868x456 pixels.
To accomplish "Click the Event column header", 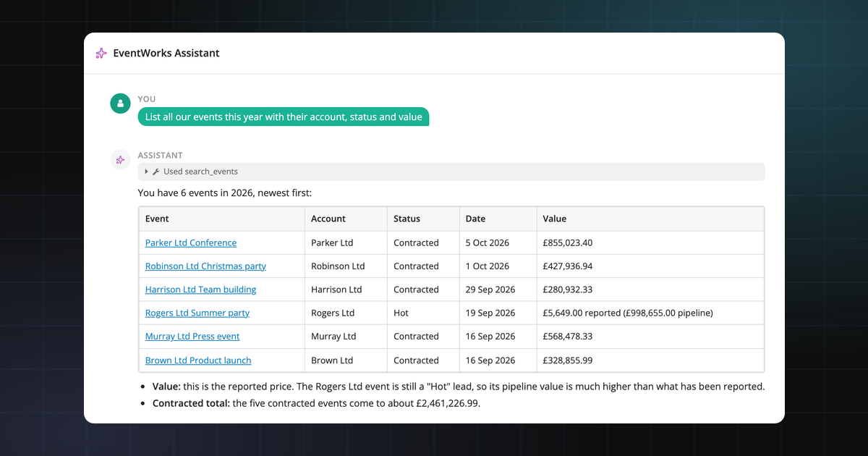I will pyautogui.click(x=222, y=219).
